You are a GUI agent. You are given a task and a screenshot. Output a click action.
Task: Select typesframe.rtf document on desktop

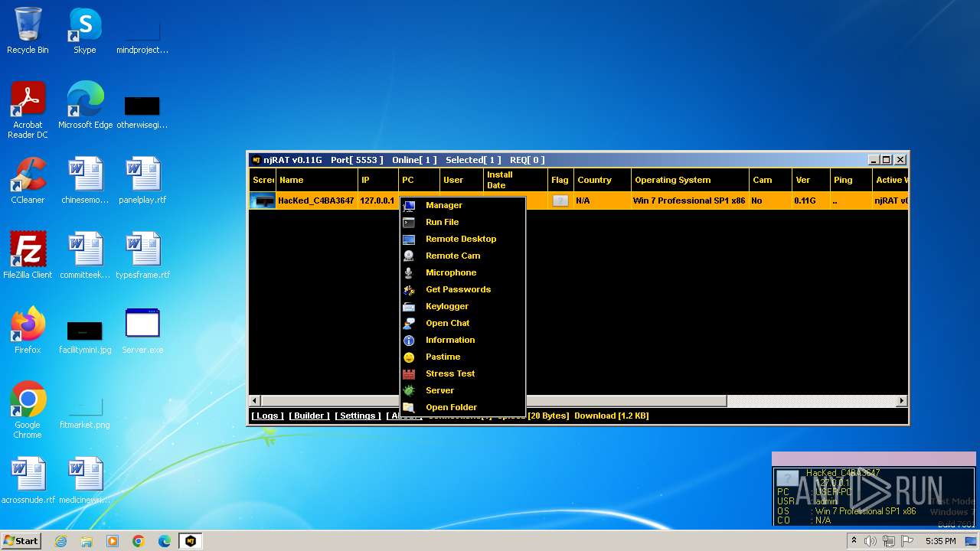point(142,256)
